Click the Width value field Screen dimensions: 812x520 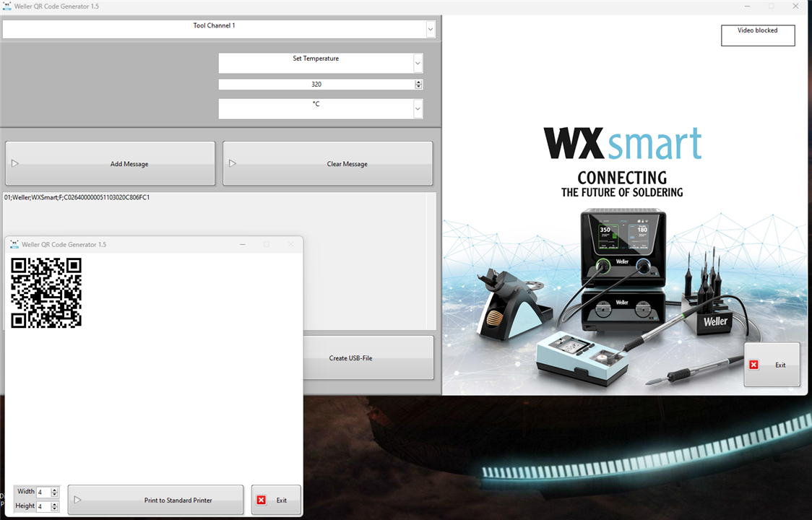(43, 492)
